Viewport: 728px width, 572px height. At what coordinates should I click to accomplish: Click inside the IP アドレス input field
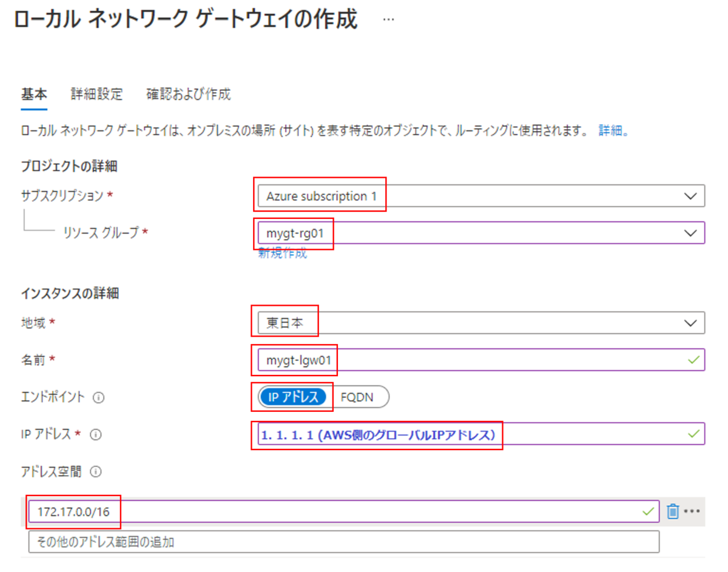point(425,434)
